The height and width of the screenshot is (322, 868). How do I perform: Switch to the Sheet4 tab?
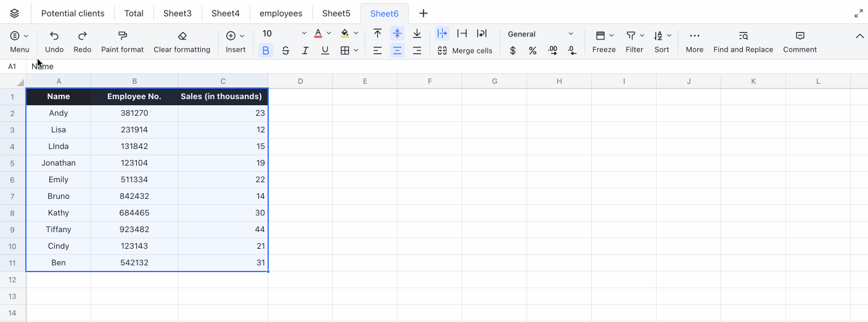tap(226, 13)
